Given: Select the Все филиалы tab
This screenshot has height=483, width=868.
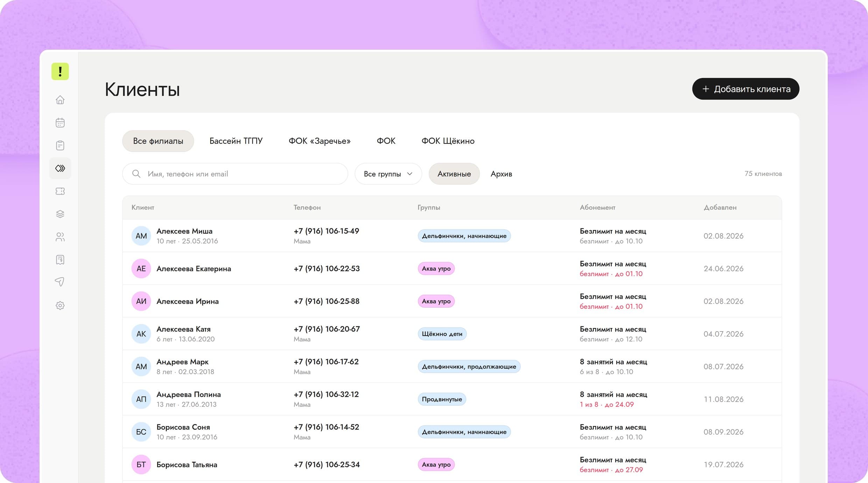Looking at the screenshot, I should tap(158, 141).
